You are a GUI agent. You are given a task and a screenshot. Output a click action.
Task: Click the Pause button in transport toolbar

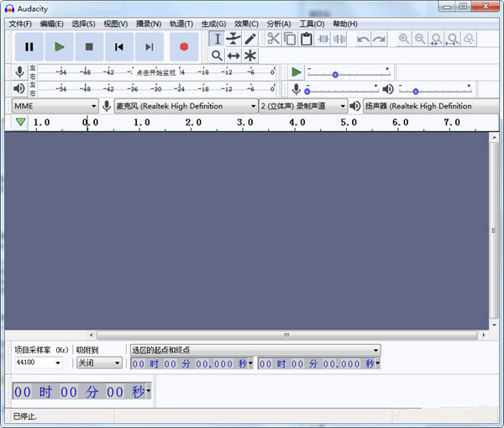point(29,47)
